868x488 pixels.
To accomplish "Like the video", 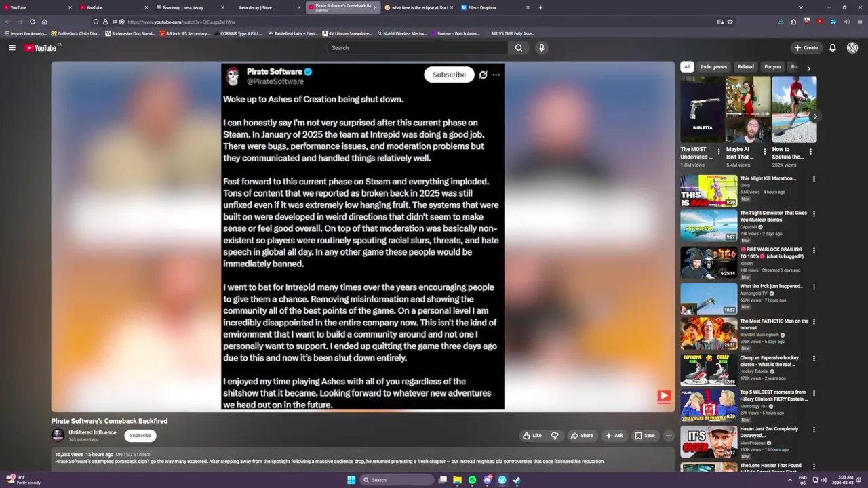I will tap(532, 436).
